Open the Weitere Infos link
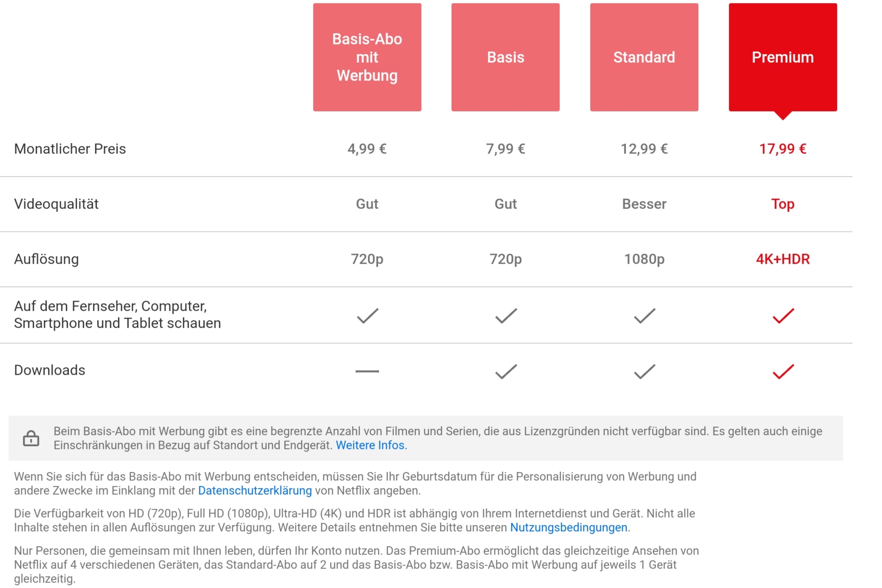 pyautogui.click(x=371, y=445)
